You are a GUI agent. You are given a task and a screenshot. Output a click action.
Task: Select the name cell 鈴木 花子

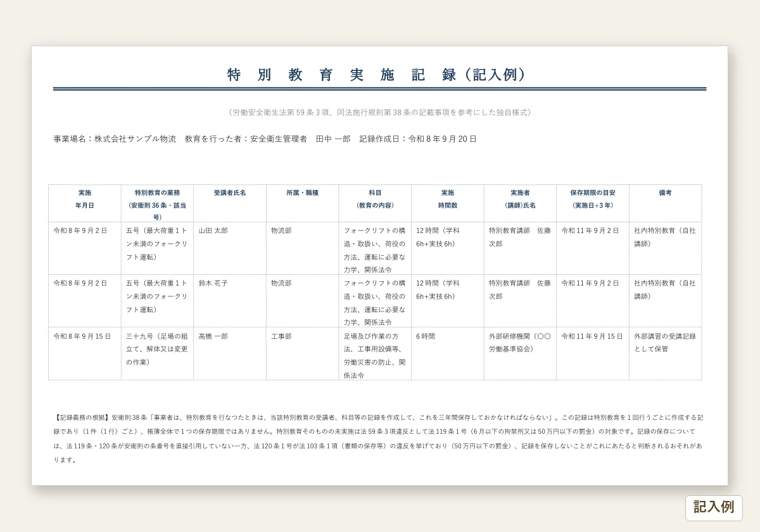point(230,301)
